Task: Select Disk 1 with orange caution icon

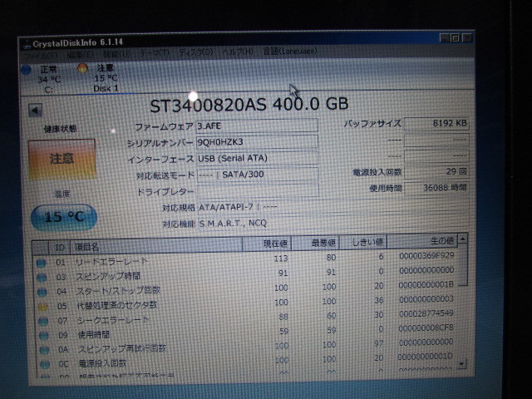Action: click(x=99, y=78)
